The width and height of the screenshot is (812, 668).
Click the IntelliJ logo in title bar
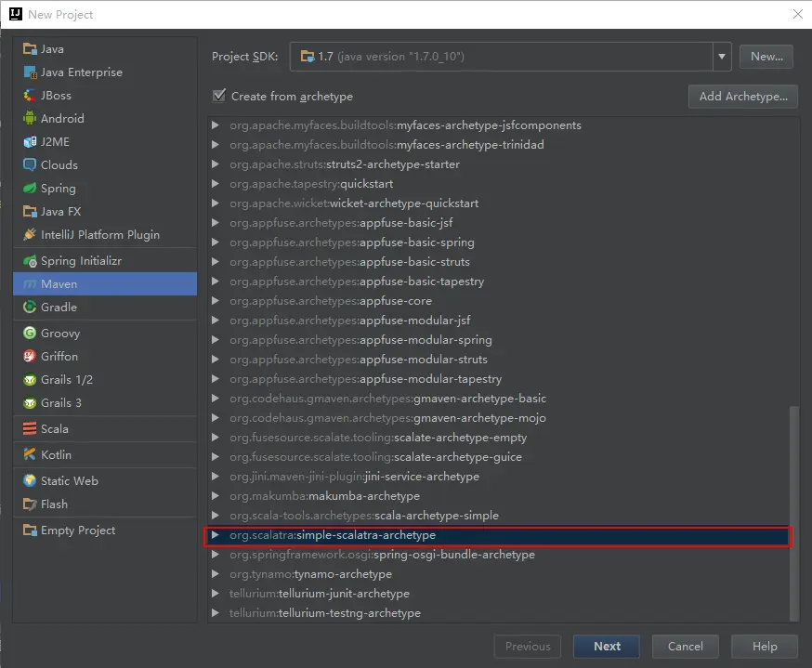[16, 14]
